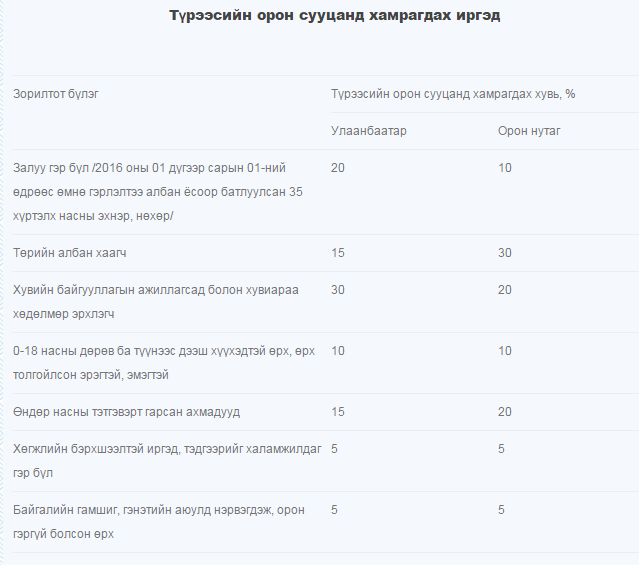Select Орон нутаг value 20 for Өндөр насны ахмадууд
Image resolution: width=639 pixels, height=565 pixels.
tap(505, 412)
